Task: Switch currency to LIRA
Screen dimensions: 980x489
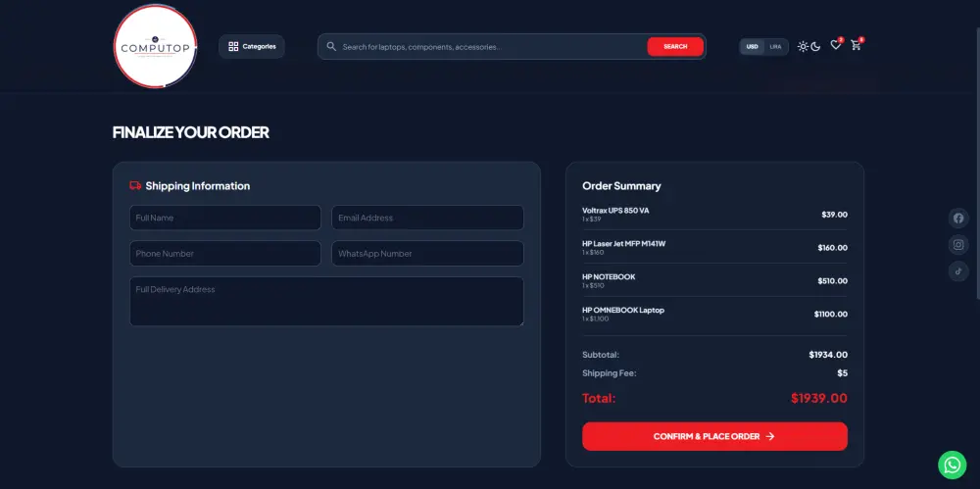Action: click(775, 47)
